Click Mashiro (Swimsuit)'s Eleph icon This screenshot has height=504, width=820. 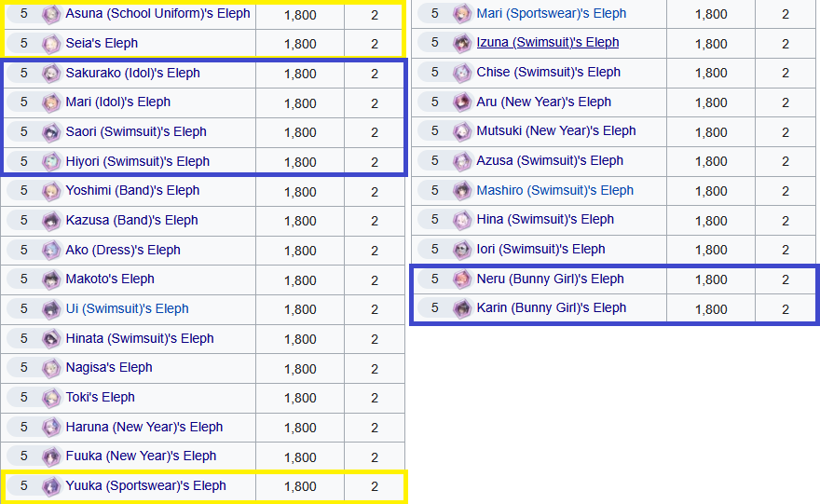(462, 191)
